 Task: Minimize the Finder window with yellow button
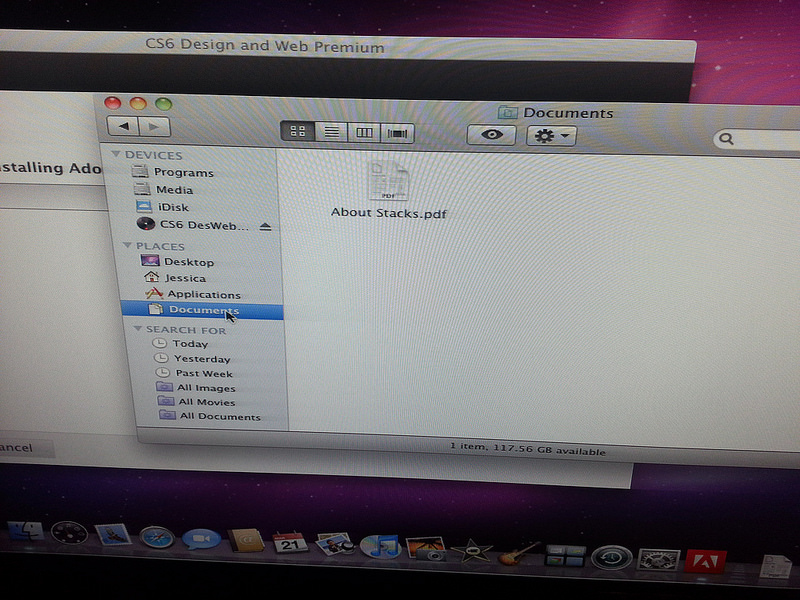click(138, 104)
